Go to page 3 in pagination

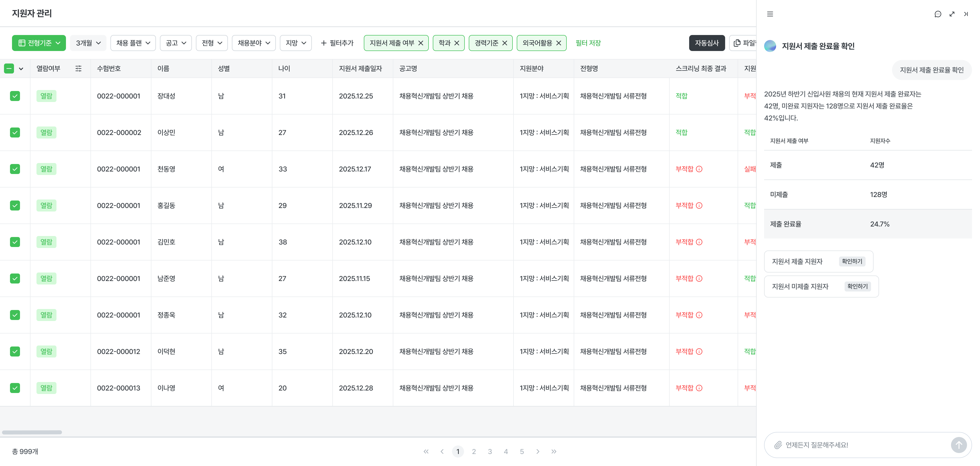[x=490, y=451]
